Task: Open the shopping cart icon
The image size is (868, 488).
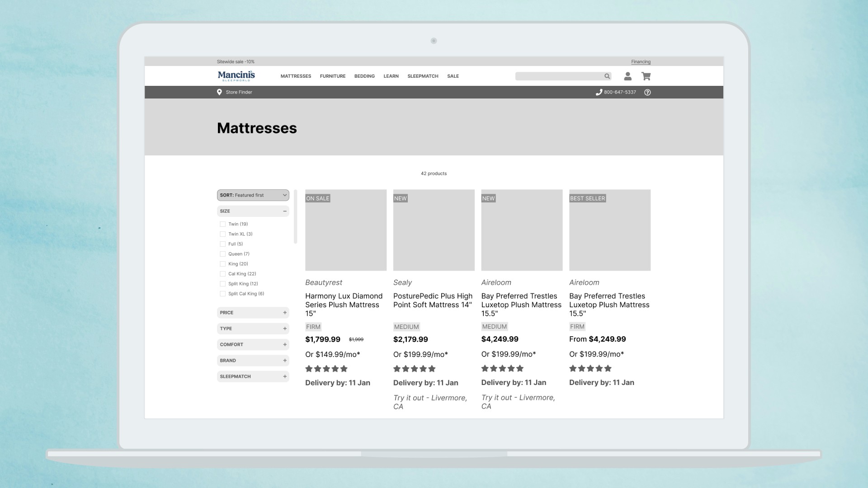Action: (646, 76)
